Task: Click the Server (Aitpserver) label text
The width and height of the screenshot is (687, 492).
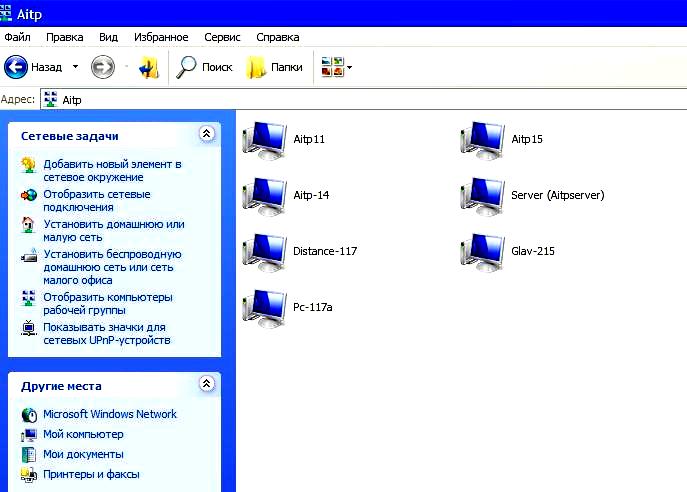Action: click(558, 195)
